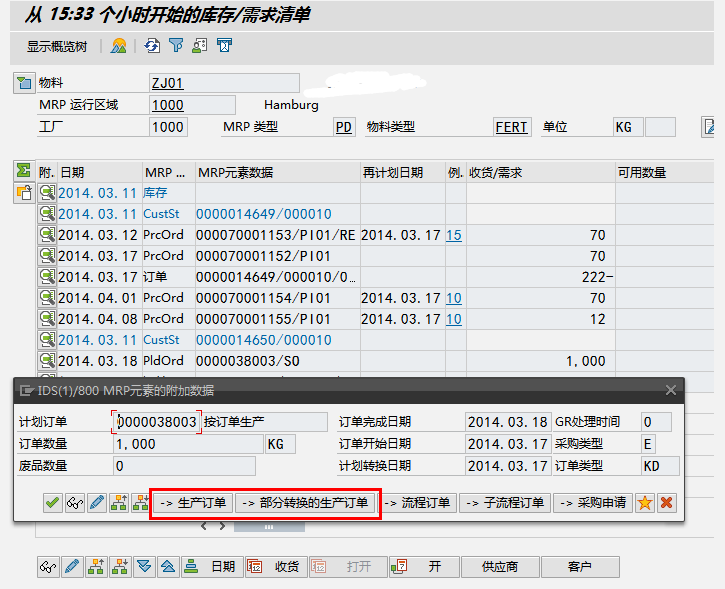Click -> 部分转换的生产订单 button

click(305, 503)
